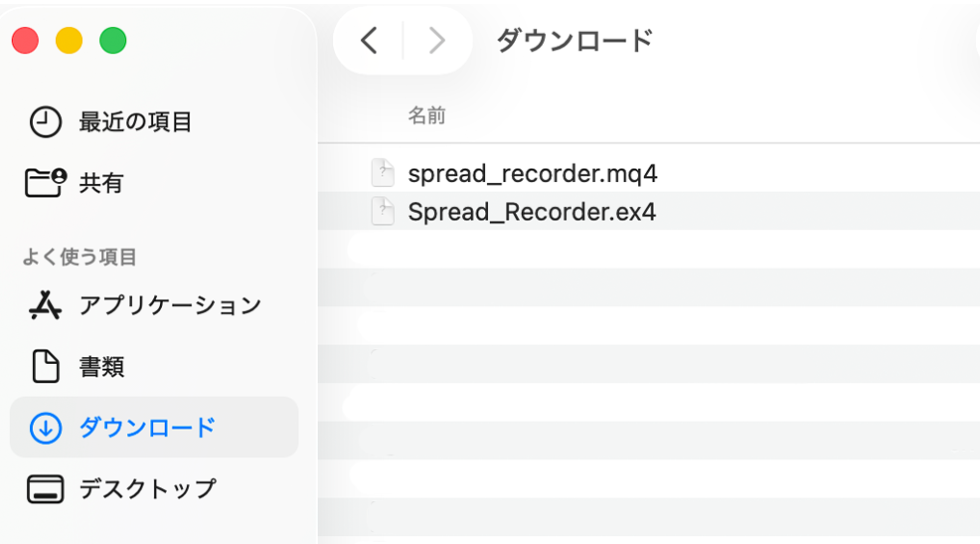This screenshot has width=980, height=544.
Task: Go to 書類 folder
Action: pos(101,366)
